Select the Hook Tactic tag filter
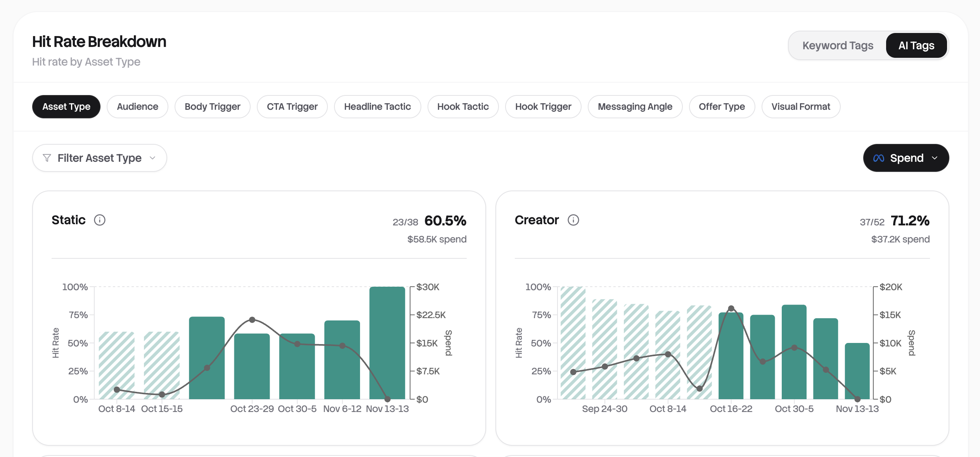Screen dimensions: 980x457 click(x=463, y=106)
